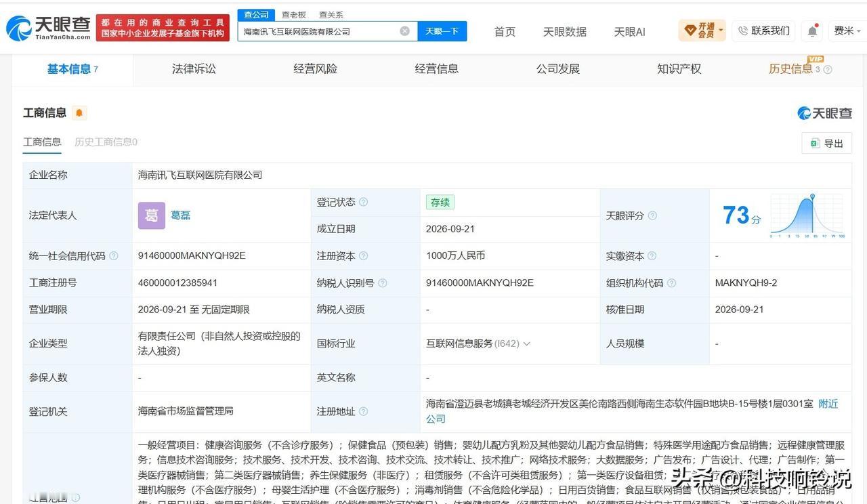The width and height of the screenshot is (867, 504).
Task: Open the 公司发展 tab
Action: click(557, 69)
